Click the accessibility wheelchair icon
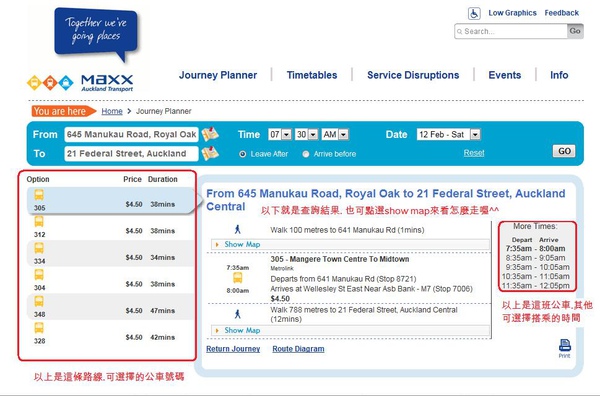The image size is (600, 396). pyautogui.click(x=474, y=13)
